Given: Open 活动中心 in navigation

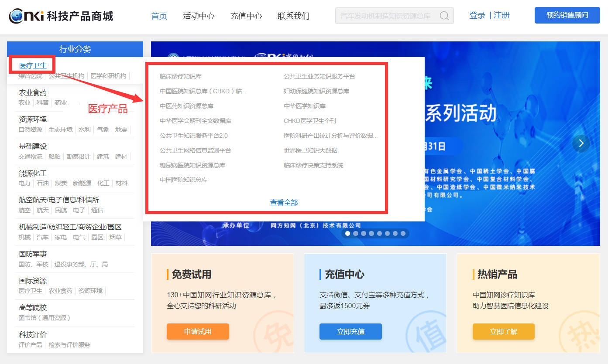Looking at the screenshot, I should (199, 16).
